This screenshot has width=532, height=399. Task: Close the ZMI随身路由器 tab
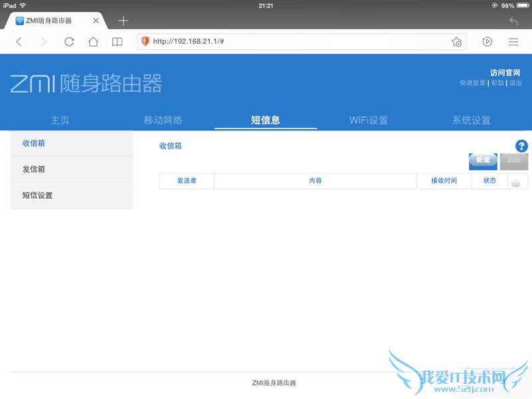click(x=96, y=21)
